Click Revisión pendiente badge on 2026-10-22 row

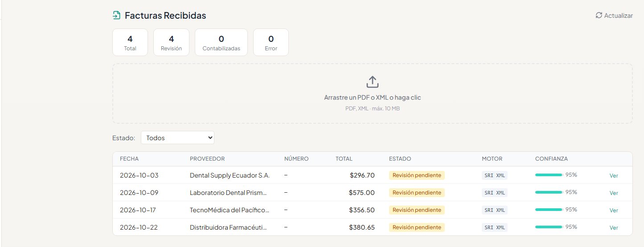(x=417, y=227)
